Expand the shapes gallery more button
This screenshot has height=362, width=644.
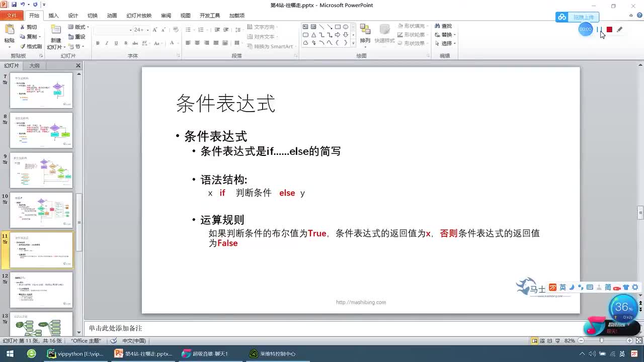pos(353,43)
